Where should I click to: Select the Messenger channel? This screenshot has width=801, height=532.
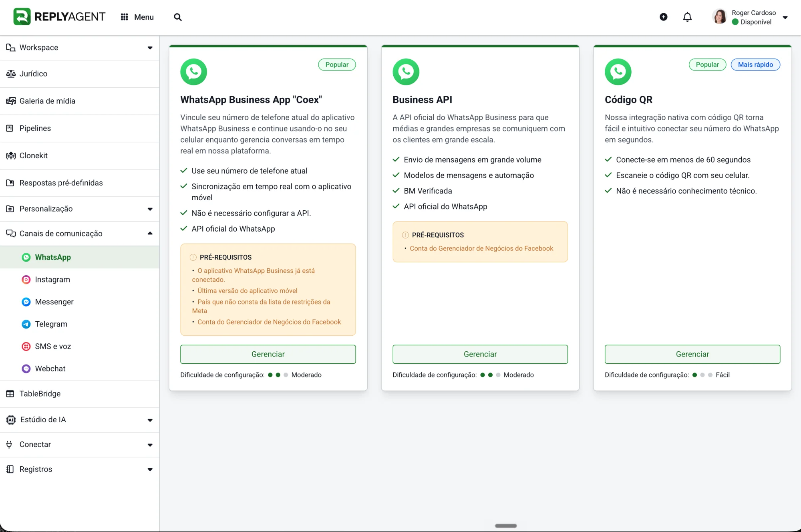[x=80, y=302]
